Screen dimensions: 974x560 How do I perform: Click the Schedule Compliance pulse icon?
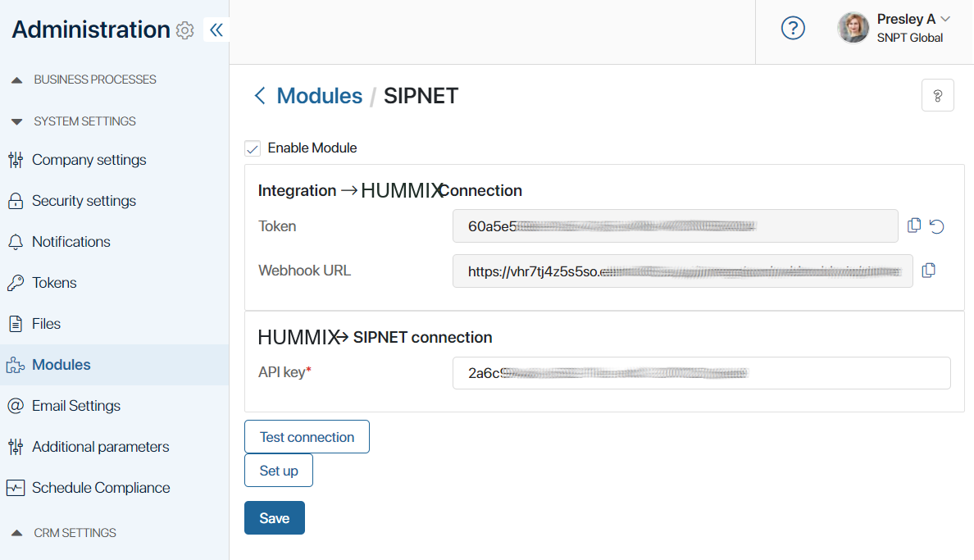click(16, 488)
